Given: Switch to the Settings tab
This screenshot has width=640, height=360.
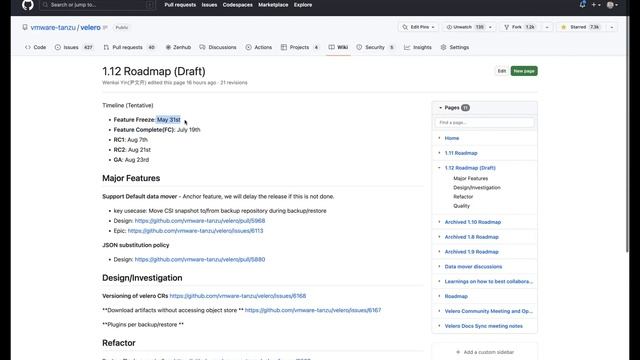Looking at the screenshot, I should 455,47.
